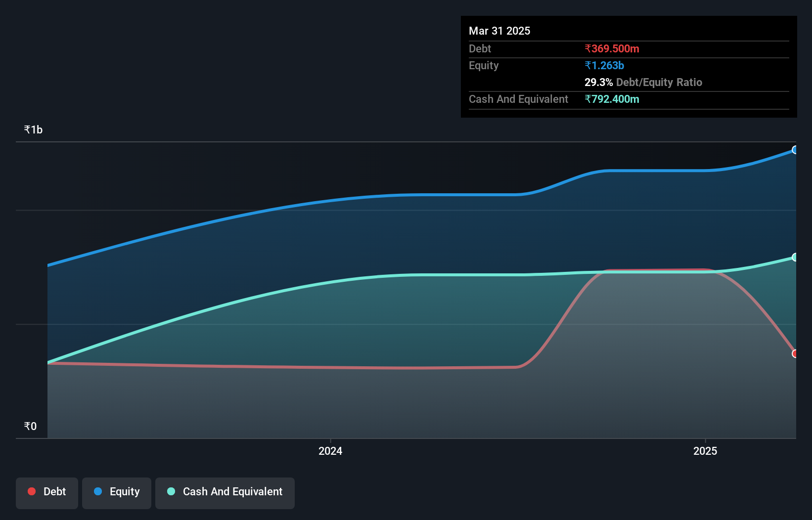
Task: Click the Cash And Equivalent tooltip label
Action: (x=518, y=99)
